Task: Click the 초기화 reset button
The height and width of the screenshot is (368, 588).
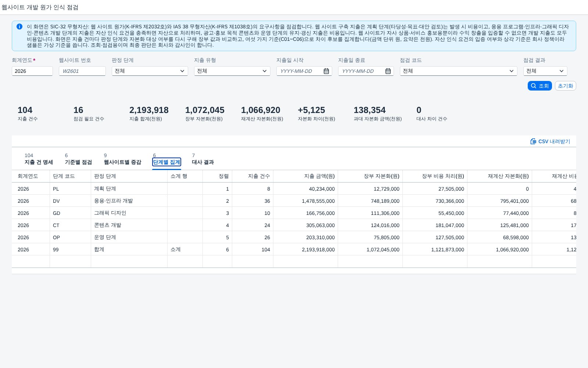Action: [566, 86]
